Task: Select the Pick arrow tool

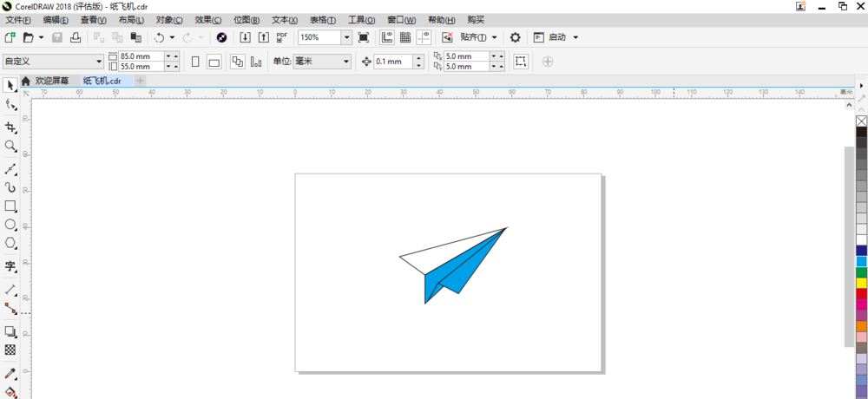Action: click(x=10, y=86)
